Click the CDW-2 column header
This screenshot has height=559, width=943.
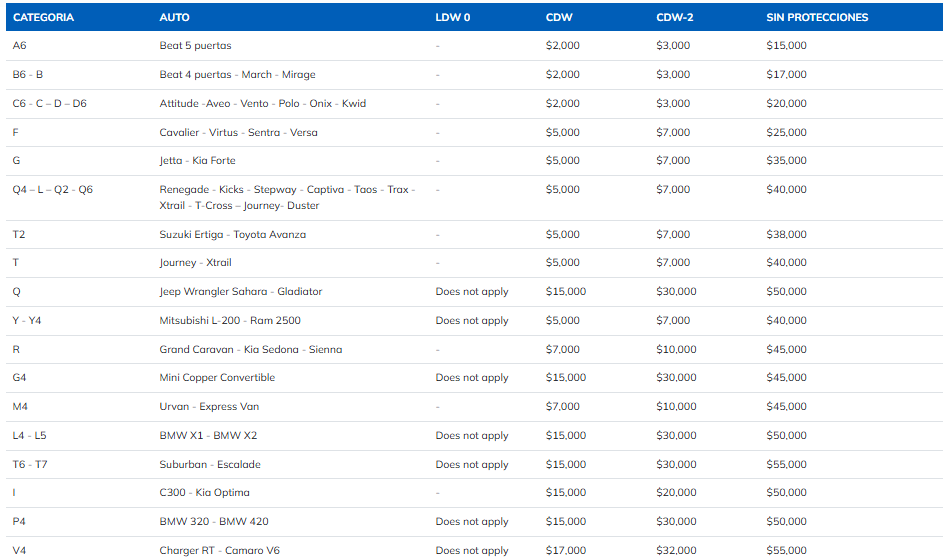tap(675, 17)
